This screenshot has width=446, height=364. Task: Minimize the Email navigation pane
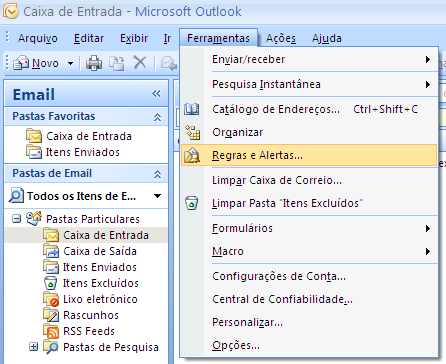(156, 94)
